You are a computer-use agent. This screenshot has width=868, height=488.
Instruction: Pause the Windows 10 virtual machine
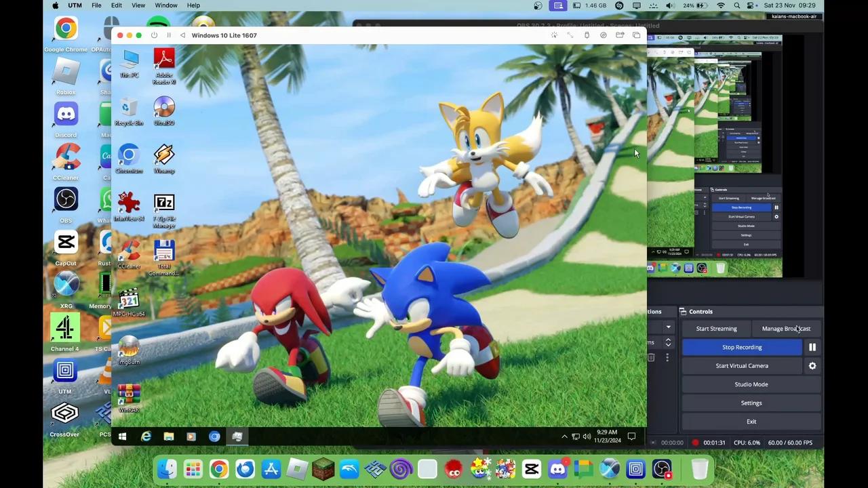(168, 35)
